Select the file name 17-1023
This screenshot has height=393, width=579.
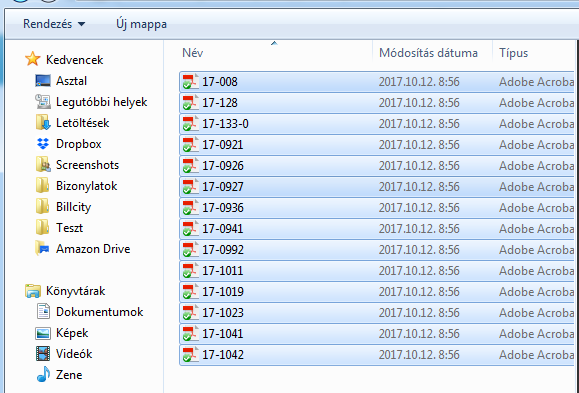(x=223, y=313)
